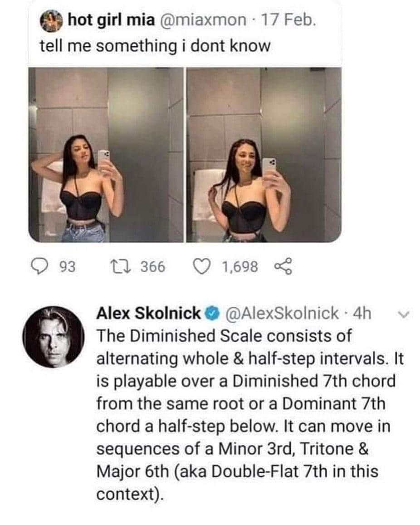
Task: Open the 4h reply timestamp
Action: tap(362, 314)
